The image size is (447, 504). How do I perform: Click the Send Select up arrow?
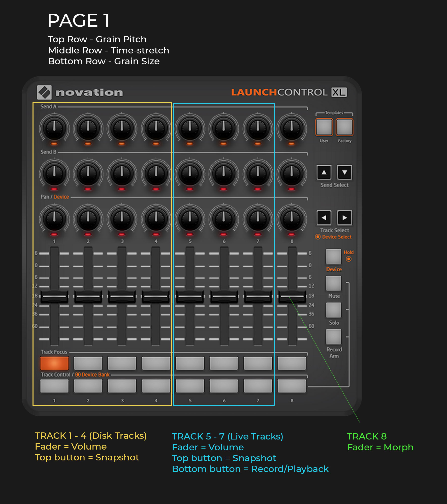[x=324, y=172]
